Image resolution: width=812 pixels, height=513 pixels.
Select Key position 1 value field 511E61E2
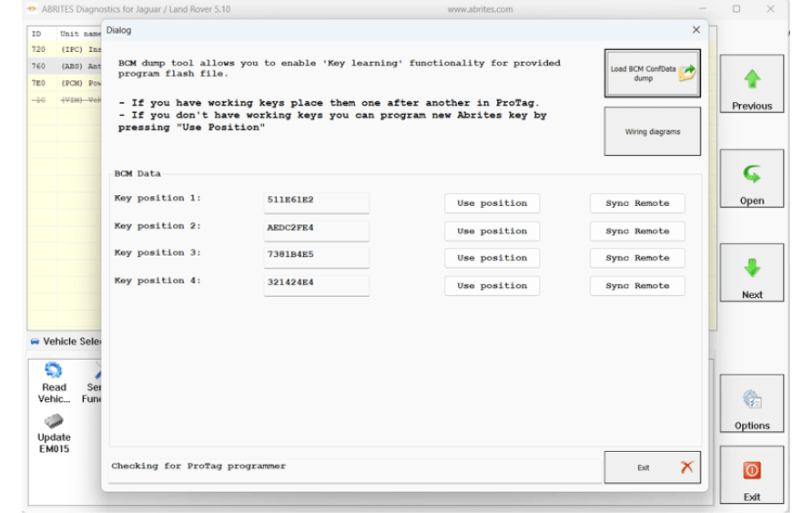317,202
